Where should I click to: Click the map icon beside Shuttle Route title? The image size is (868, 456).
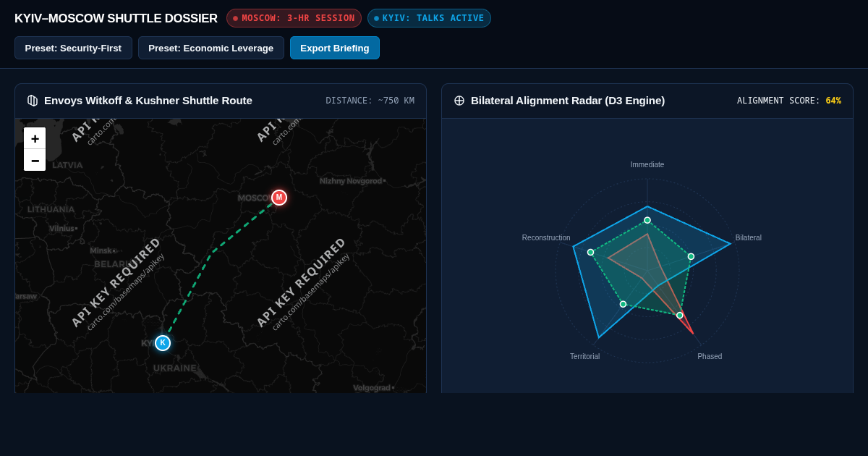(33, 101)
